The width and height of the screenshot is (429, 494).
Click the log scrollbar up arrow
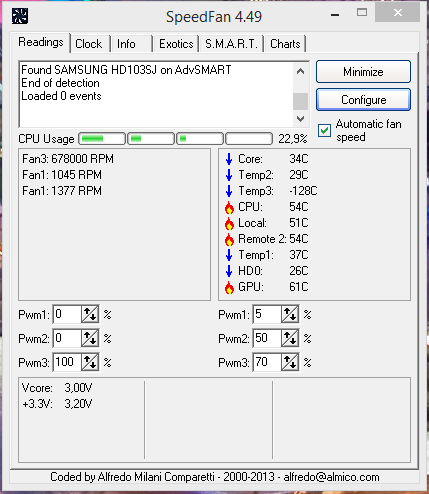click(x=300, y=71)
